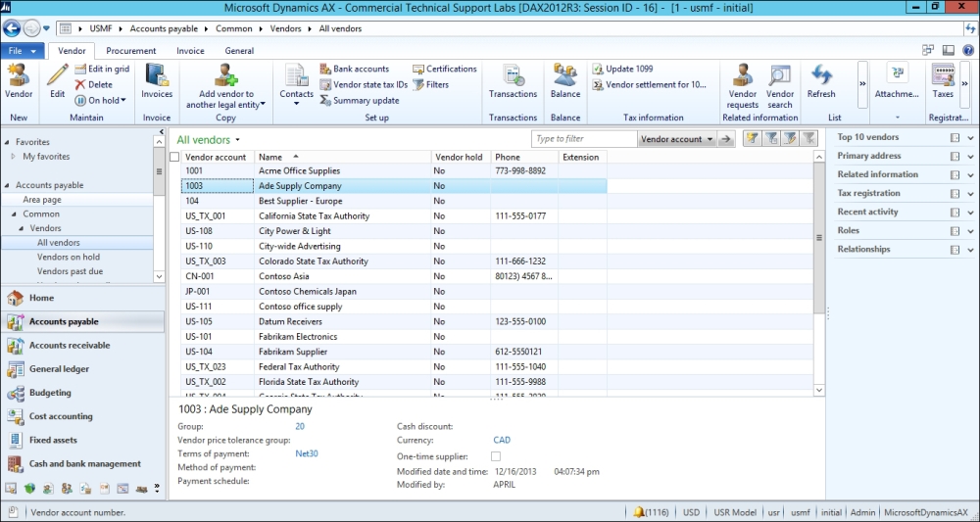Image resolution: width=980 pixels, height=522 pixels.
Task: Open Fixed assets module
Action: (82, 440)
